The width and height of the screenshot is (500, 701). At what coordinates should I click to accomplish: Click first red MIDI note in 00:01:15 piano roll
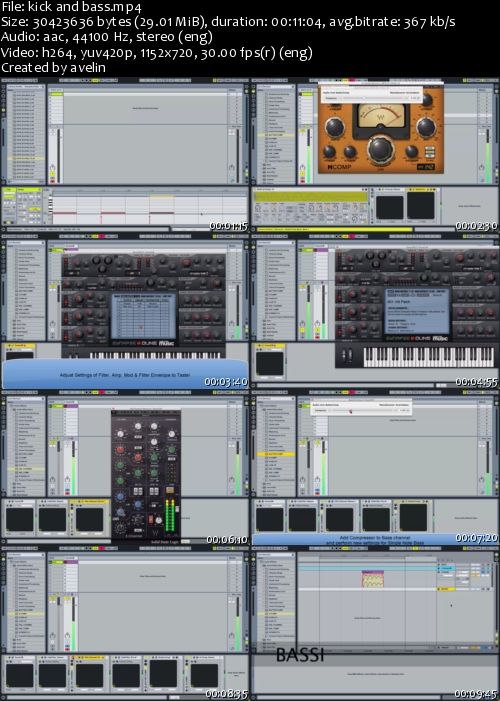[64, 213]
